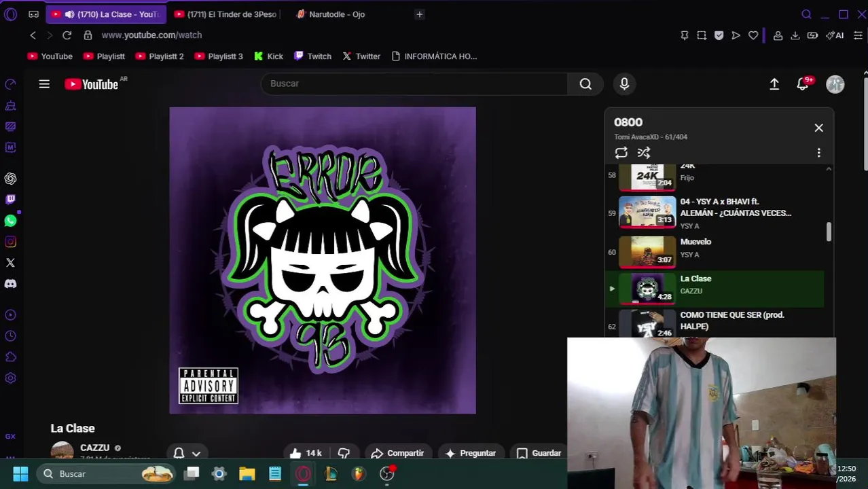Take a snapshot with the capture icon
Image resolution: width=868 pixels, height=489 pixels.
[702, 35]
